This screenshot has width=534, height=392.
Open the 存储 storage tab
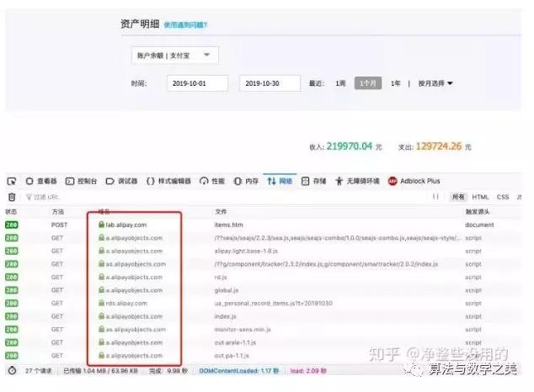(x=313, y=181)
